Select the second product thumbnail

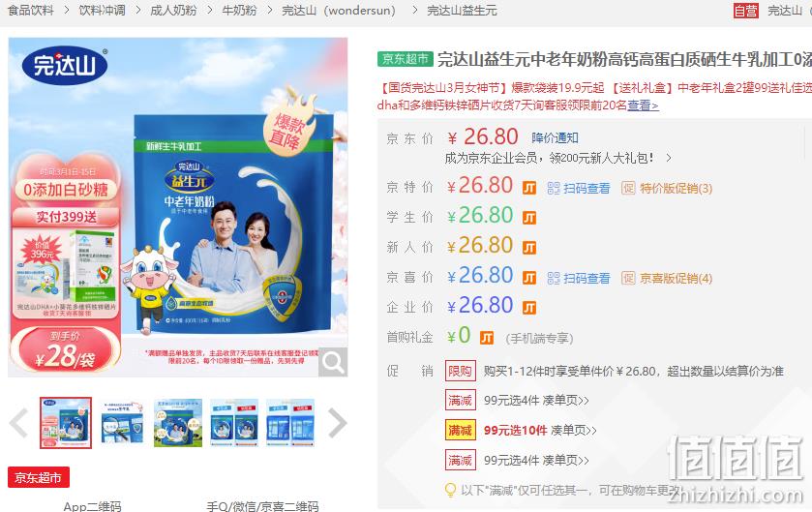(122, 423)
